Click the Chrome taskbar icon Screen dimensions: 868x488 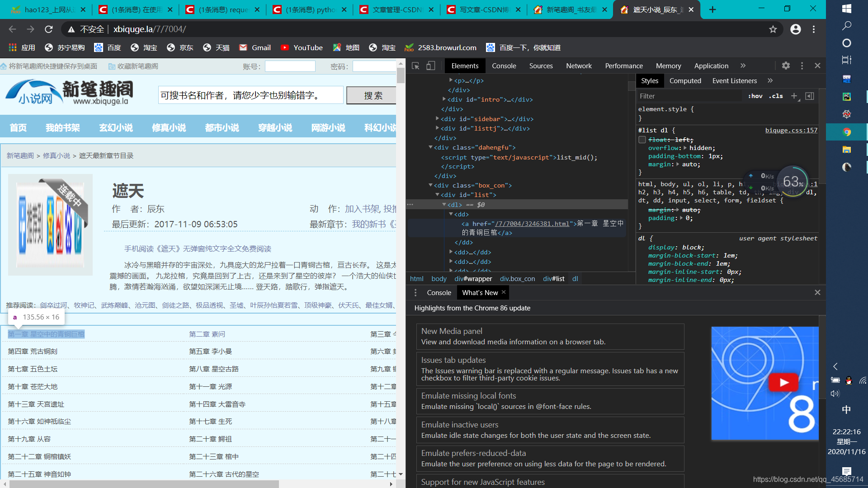pyautogui.click(x=847, y=132)
